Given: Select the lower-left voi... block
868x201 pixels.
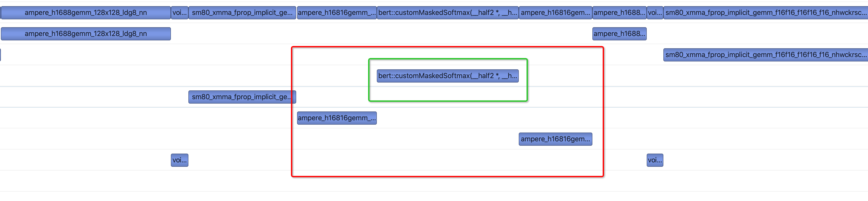Looking at the screenshot, I should (179, 160).
